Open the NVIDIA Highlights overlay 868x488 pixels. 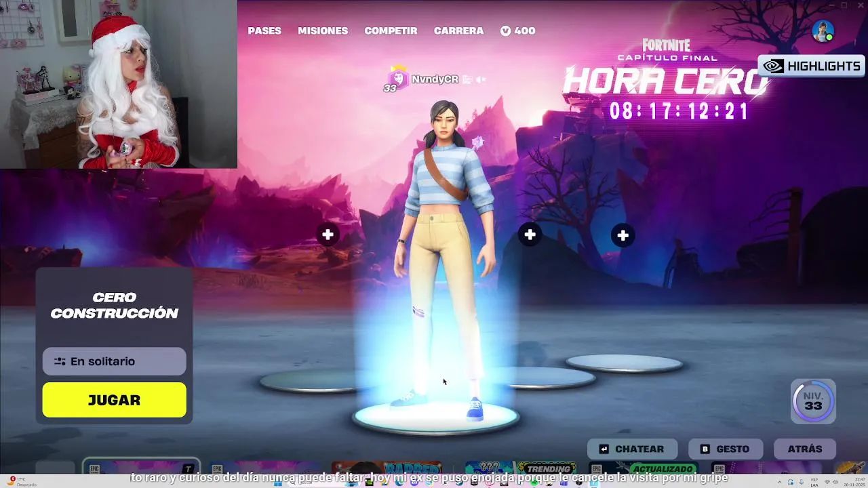tap(812, 66)
